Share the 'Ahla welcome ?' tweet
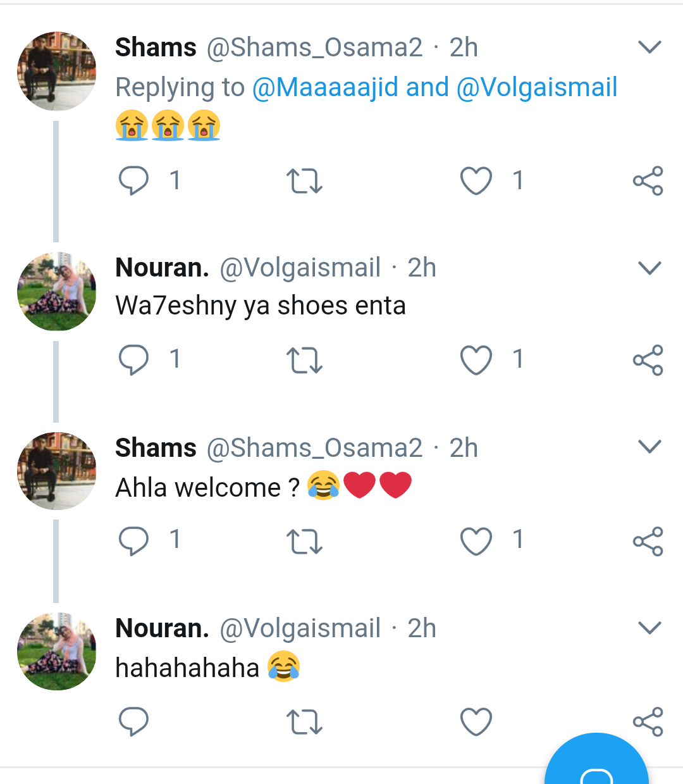683x784 pixels. 648,541
